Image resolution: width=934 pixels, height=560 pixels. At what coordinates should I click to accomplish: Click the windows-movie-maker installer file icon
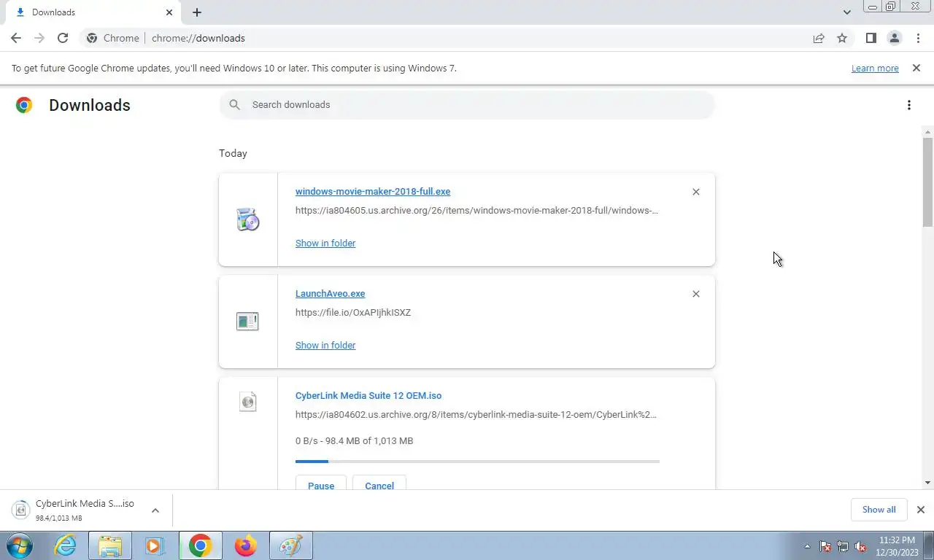click(x=248, y=219)
